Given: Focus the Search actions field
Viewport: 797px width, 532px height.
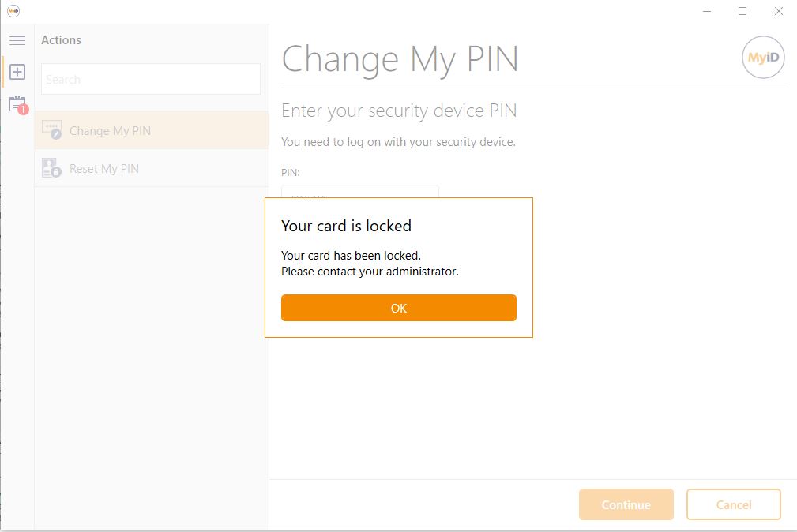Looking at the screenshot, I should pyautogui.click(x=151, y=79).
